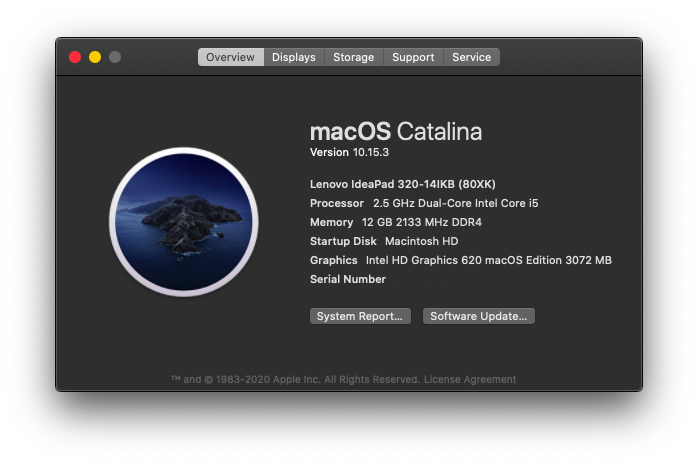Select the Lenovo IdeaPad 320-14IKB (80XK) text
This screenshot has width=698, height=465.
tap(403, 184)
